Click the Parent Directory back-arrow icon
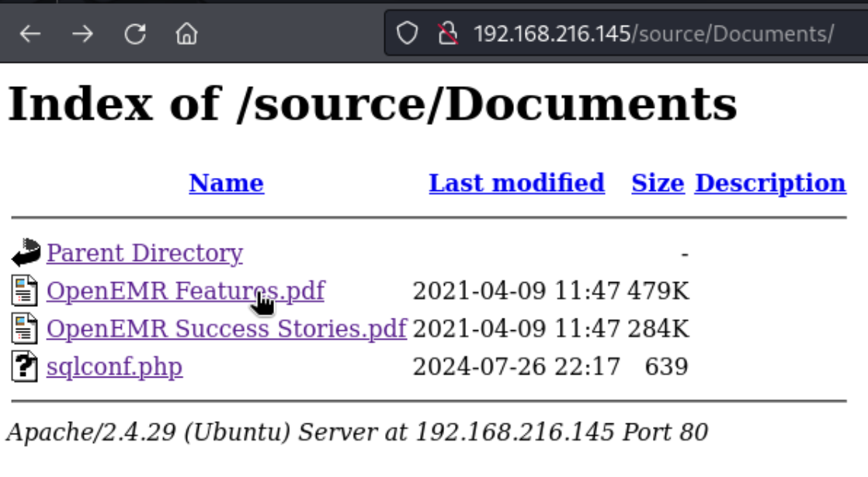This screenshot has height=477, width=868. pos(26,252)
